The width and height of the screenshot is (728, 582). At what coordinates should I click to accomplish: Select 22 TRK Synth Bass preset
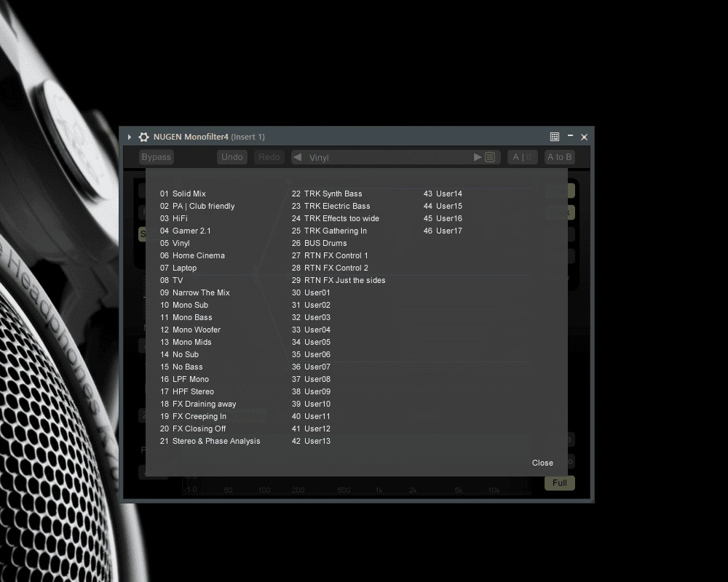pyautogui.click(x=327, y=194)
